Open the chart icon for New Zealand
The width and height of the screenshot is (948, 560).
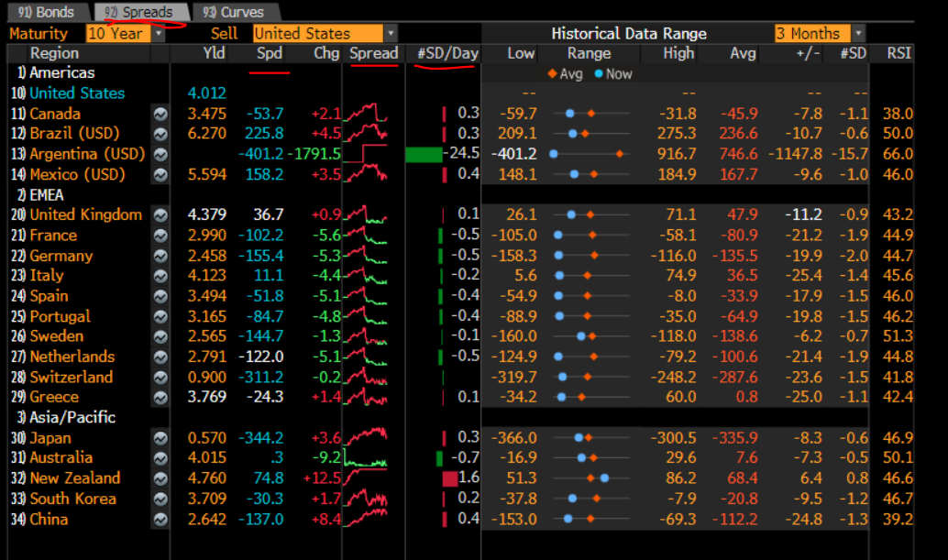[x=160, y=478]
